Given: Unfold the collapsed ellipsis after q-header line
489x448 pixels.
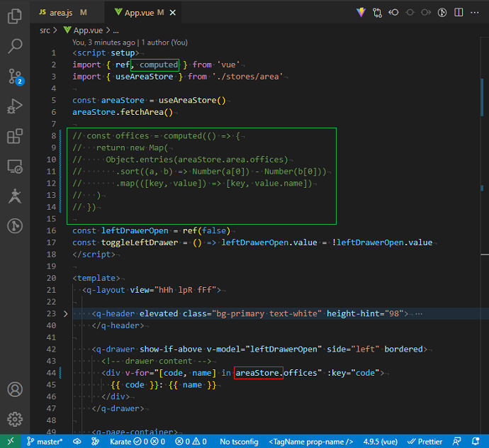Looking at the screenshot, I should 419,314.
